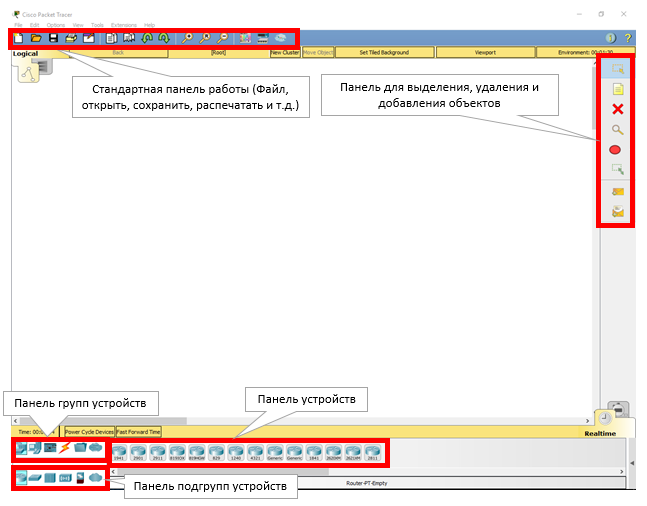Click the Power Cycle Devices button
Viewport: 647px width, 506px height.
[x=89, y=432]
